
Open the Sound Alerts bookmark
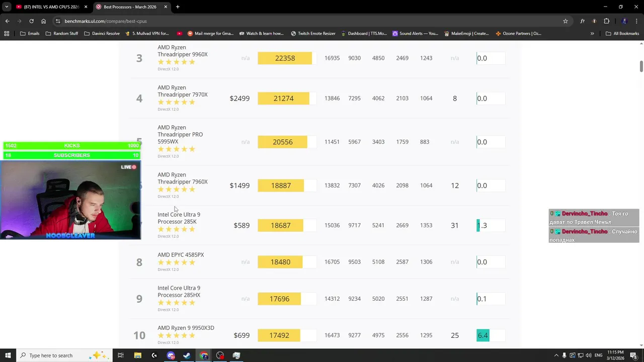(415, 34)
